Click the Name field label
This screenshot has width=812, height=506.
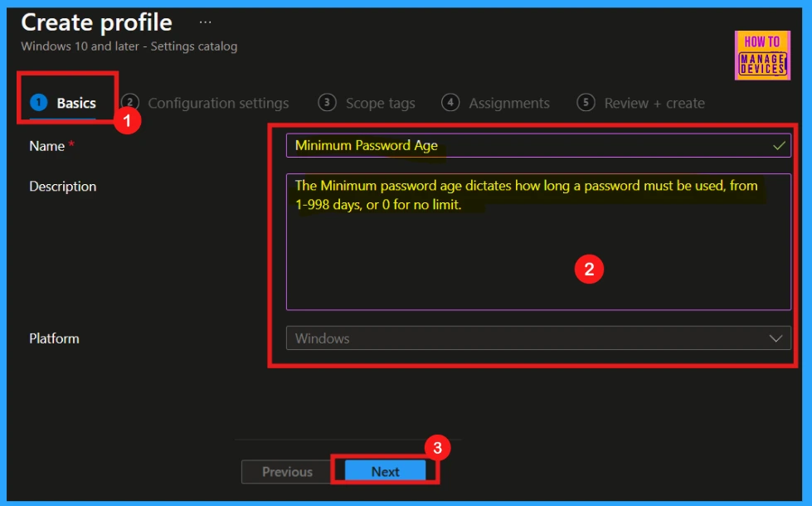tap(47, 146)
